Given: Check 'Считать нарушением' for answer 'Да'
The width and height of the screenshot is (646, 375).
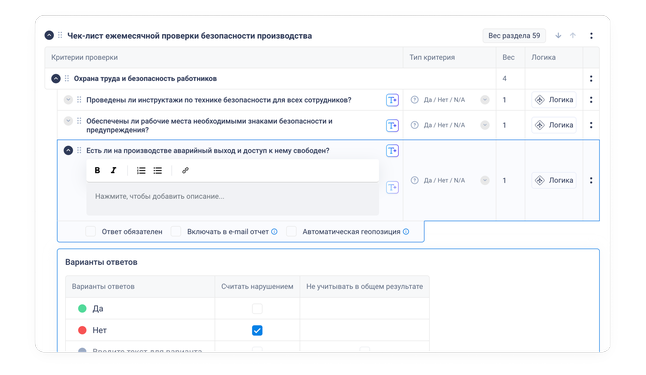Looking at the screenshot, I should [x=257, y=309].
